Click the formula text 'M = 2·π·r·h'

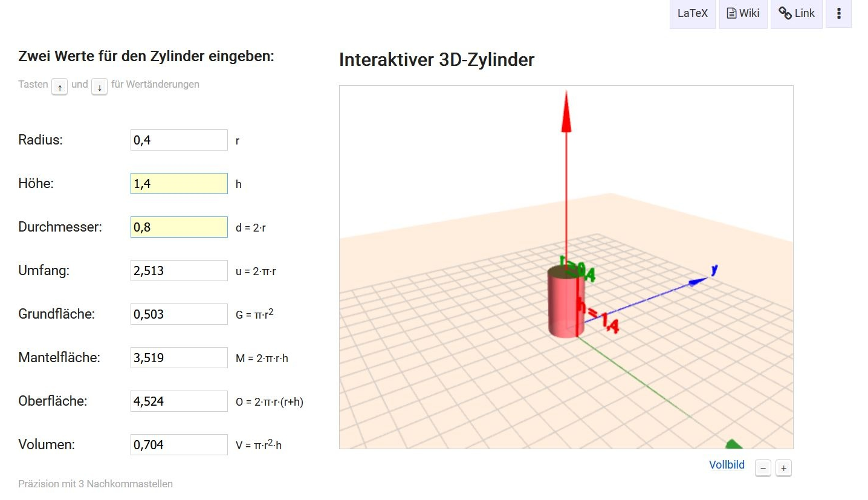pyautogui.click(x=262, y=359)
